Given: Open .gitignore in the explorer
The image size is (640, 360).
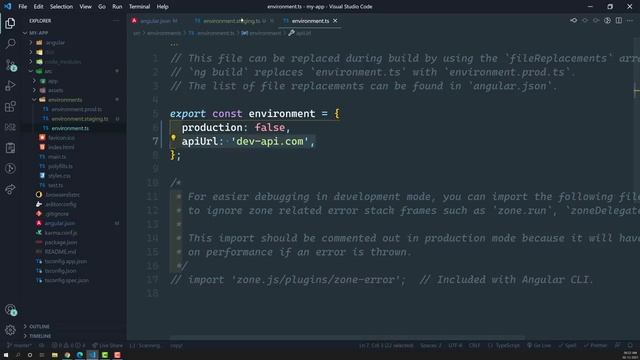Looking at the screenshot, I should tap(57, 214).
